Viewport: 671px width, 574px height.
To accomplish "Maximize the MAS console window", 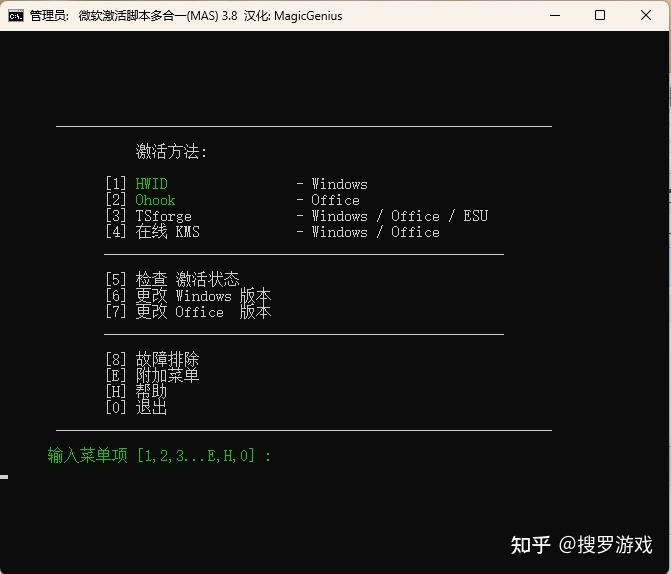I will click(x=600, y=15).
